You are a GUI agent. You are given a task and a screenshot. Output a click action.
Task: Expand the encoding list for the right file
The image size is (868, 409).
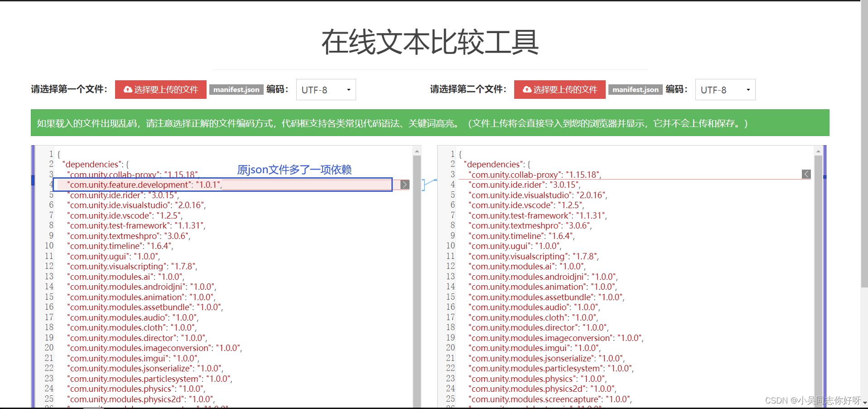(x=750, y=89)
